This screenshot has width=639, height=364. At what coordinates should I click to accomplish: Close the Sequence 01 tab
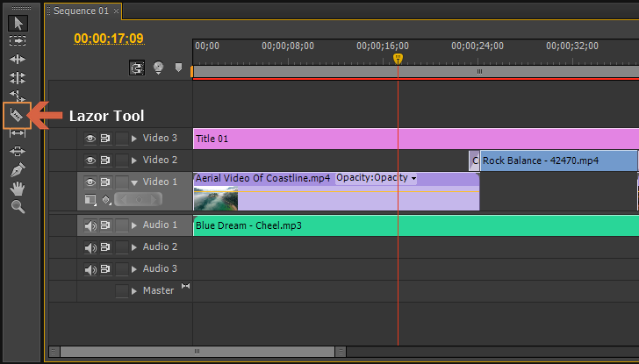116,11
